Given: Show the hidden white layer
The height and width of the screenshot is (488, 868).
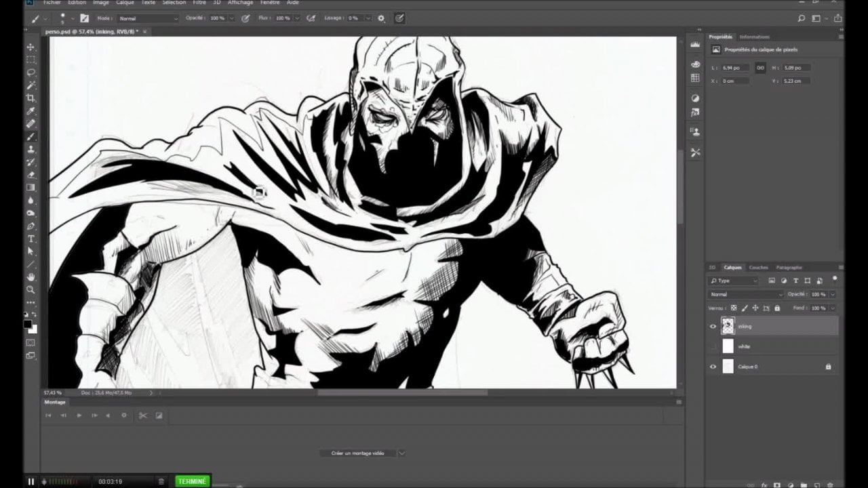Looking at the screenshot, I should pos(713,346).
